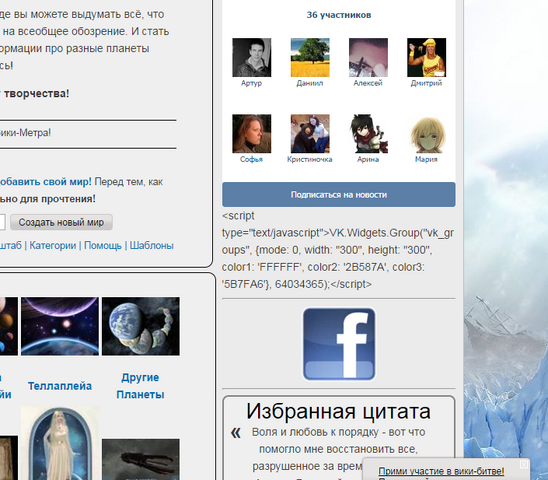Open the Теллаплейа space thumbnail image
This screenshot has height=480, width=548.
point(60,326)
